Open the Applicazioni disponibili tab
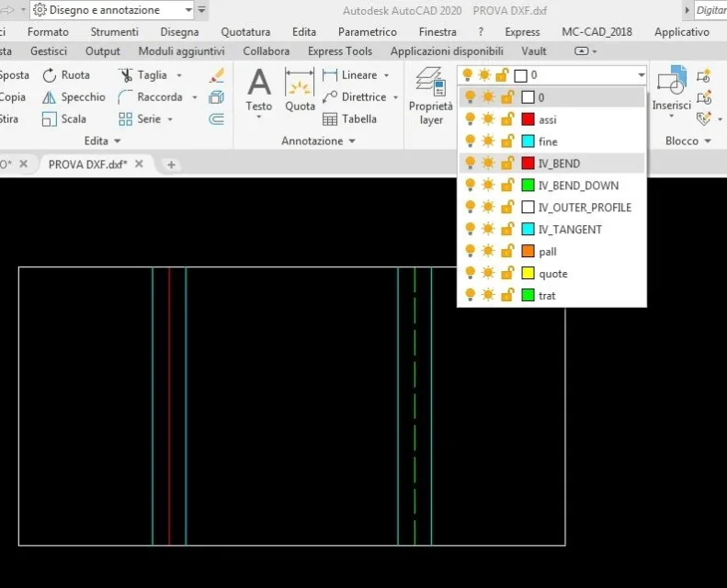 447,51
